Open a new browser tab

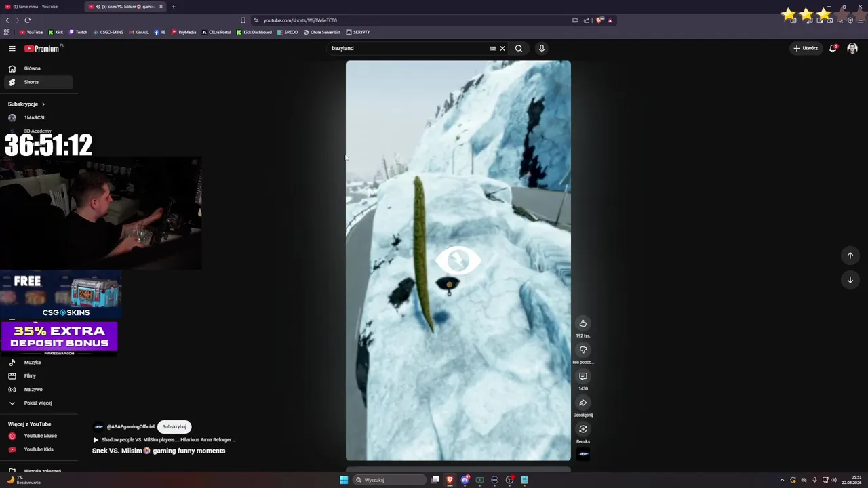173,7
